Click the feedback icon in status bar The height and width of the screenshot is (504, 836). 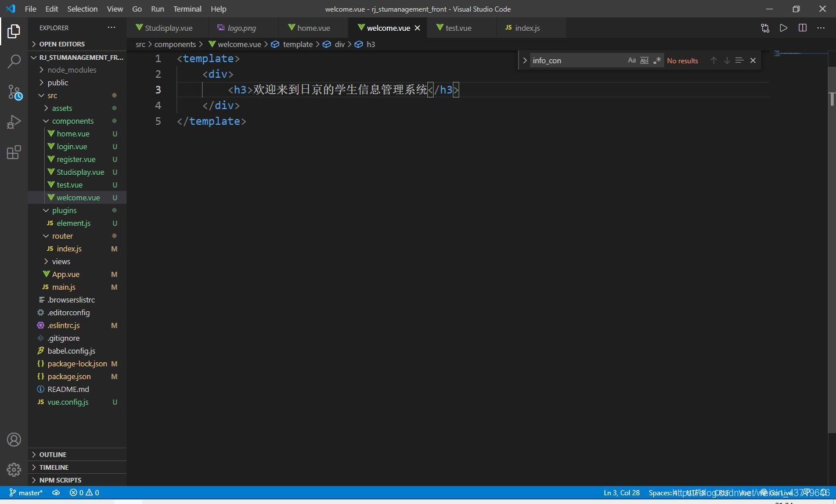click(807, 492)
